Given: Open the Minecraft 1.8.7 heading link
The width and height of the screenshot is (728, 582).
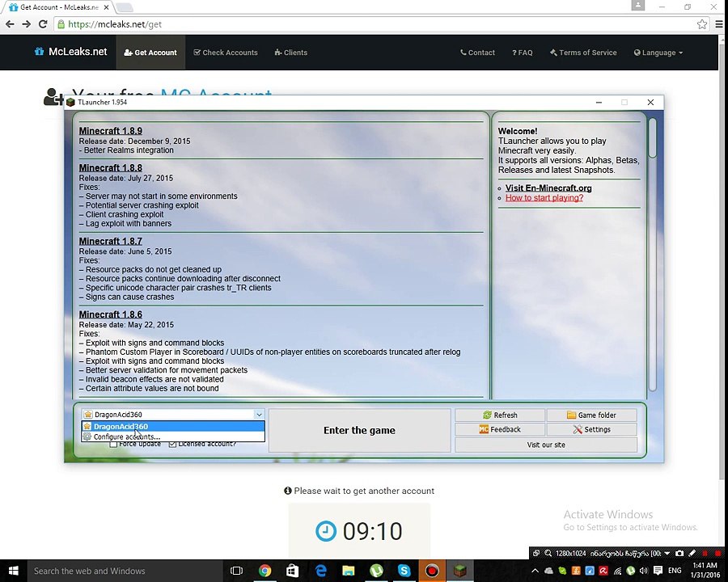Looking at the screenshot, I should [x=111, y=241].
